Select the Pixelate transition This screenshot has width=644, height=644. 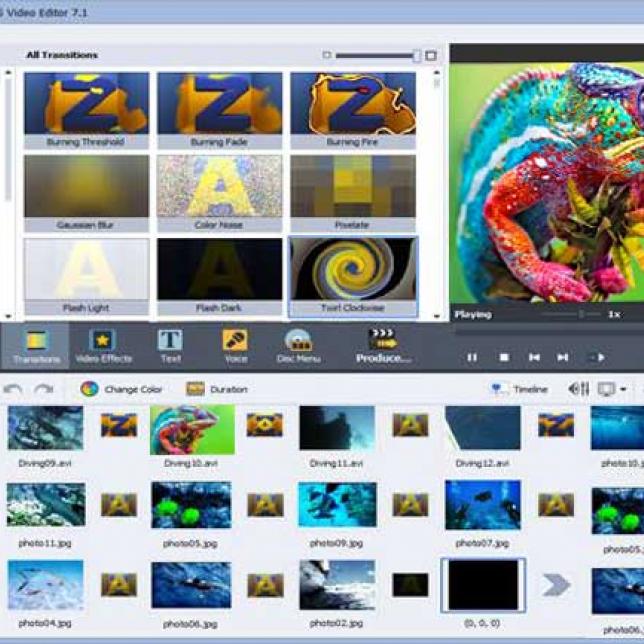pyautogui.click(x=353, y=193)
